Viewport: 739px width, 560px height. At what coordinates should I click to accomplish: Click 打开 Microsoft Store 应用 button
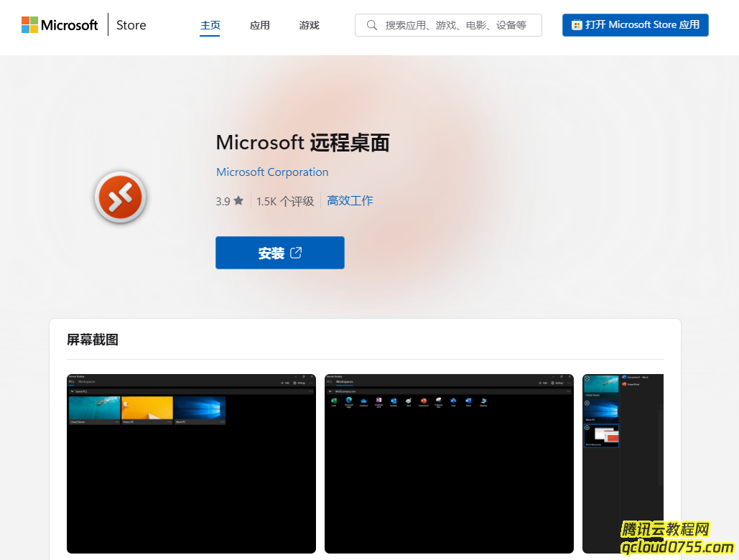(x=636, y=25)
